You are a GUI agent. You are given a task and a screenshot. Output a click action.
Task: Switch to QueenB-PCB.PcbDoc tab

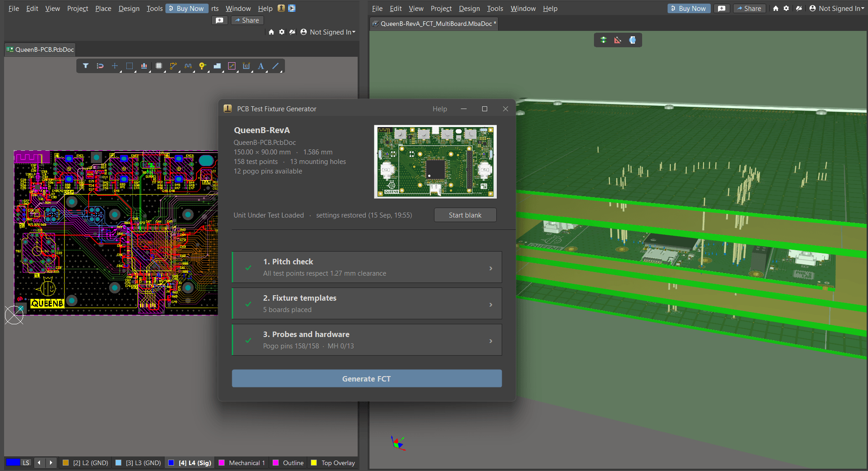(40, 50)
